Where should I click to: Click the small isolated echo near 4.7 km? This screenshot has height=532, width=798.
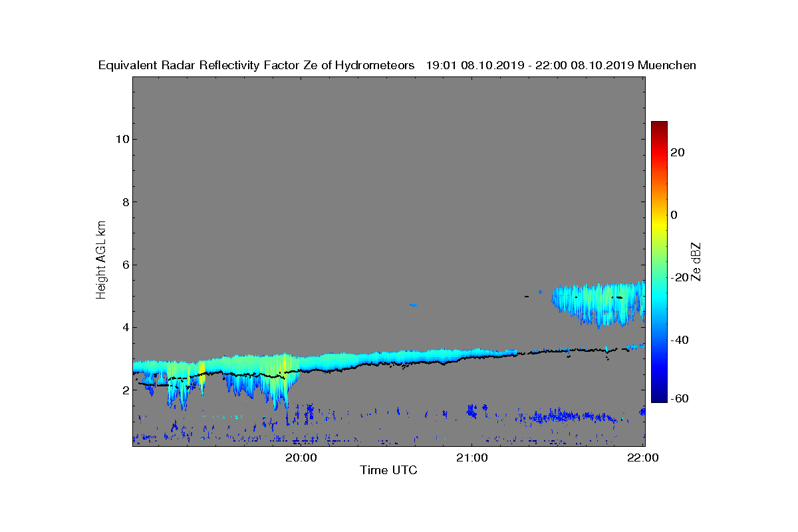click(x=413, y=305)
